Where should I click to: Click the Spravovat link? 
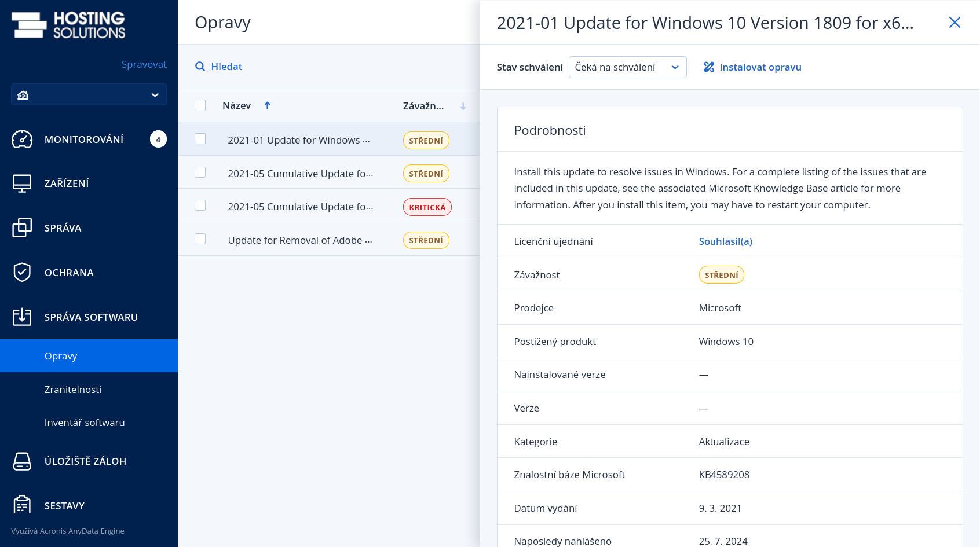pos(144,64)
